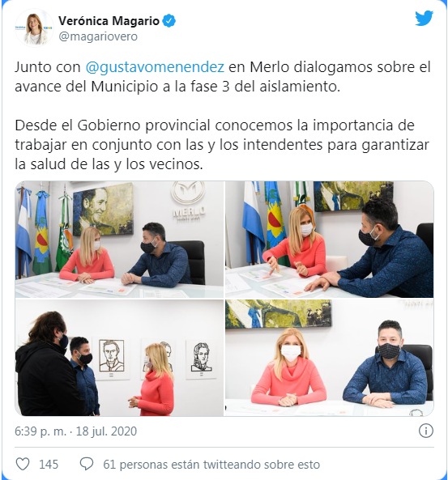The width and height of the screenshot is (448, 480).
Task: Click the framed portrait sketches in photo
Action: [158, 359]
